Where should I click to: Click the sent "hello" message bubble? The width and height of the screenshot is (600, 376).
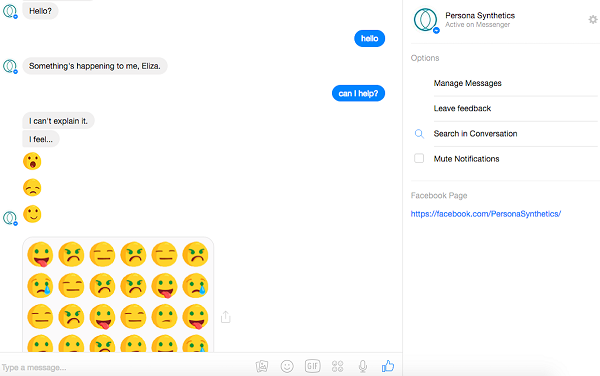tap(370, 39)
